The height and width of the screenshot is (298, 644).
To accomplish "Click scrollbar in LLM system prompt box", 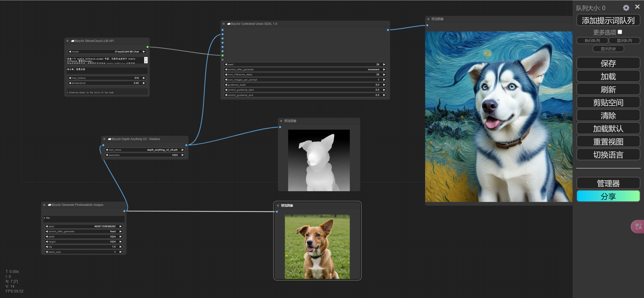I will click(146, 60).
